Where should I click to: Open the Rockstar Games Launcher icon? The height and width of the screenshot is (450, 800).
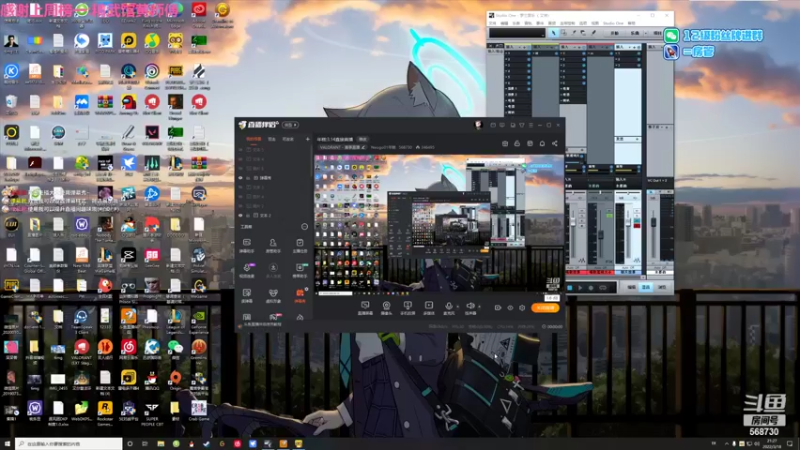coord(105,410)
